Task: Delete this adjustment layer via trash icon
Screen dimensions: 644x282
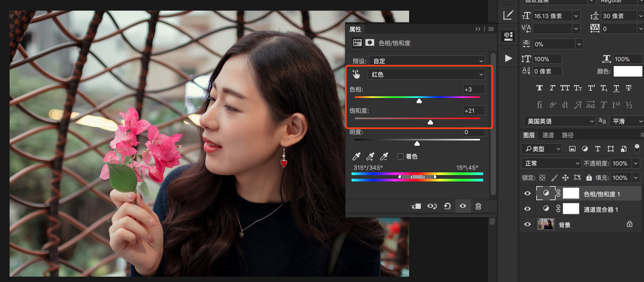Action: coord(478,206)
